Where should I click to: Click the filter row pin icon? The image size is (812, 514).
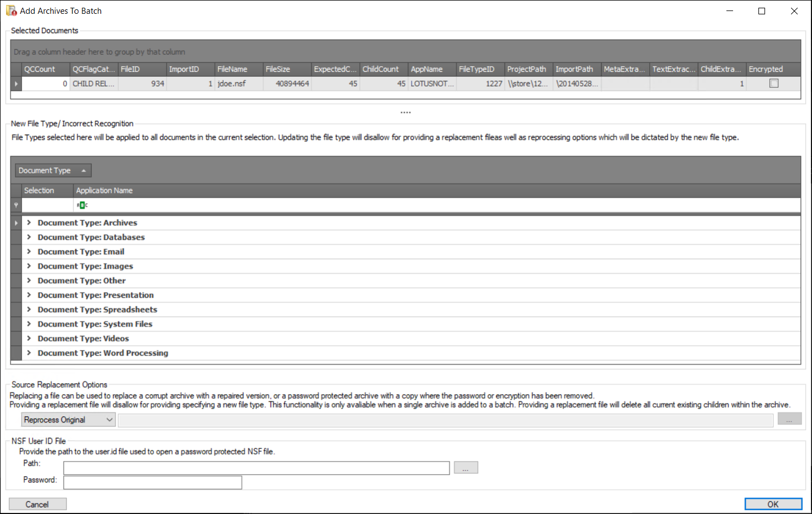coord(16,205)
